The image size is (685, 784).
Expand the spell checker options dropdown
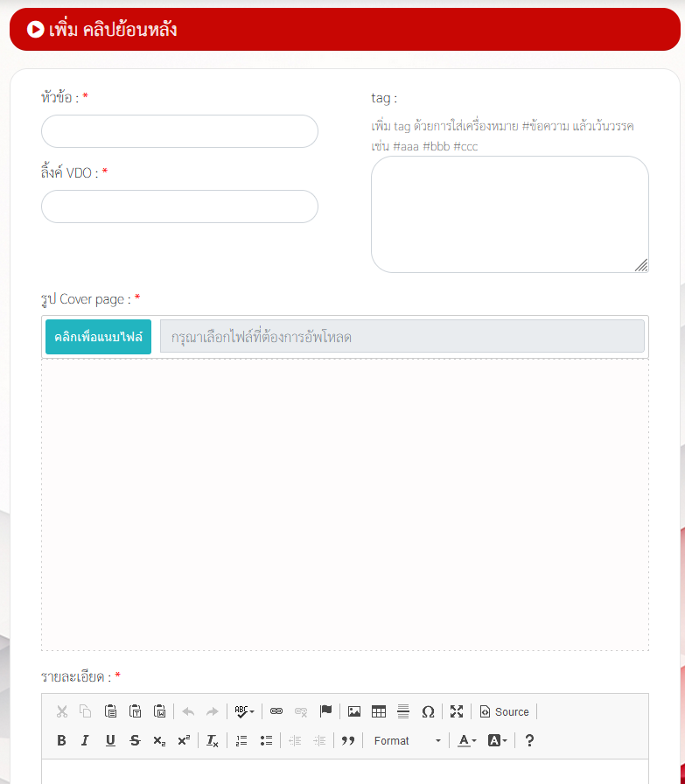pos(244,711)
